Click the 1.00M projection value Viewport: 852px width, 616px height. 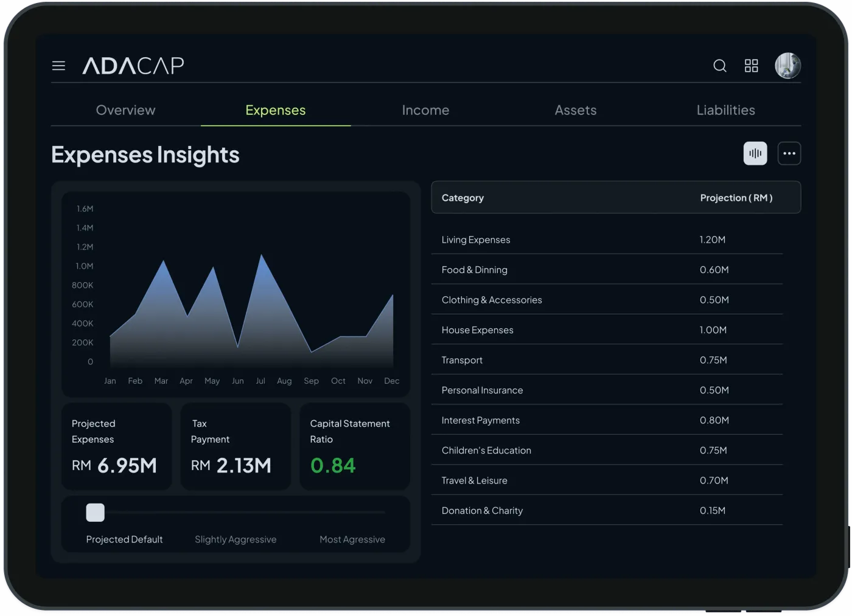click(713, 330)
